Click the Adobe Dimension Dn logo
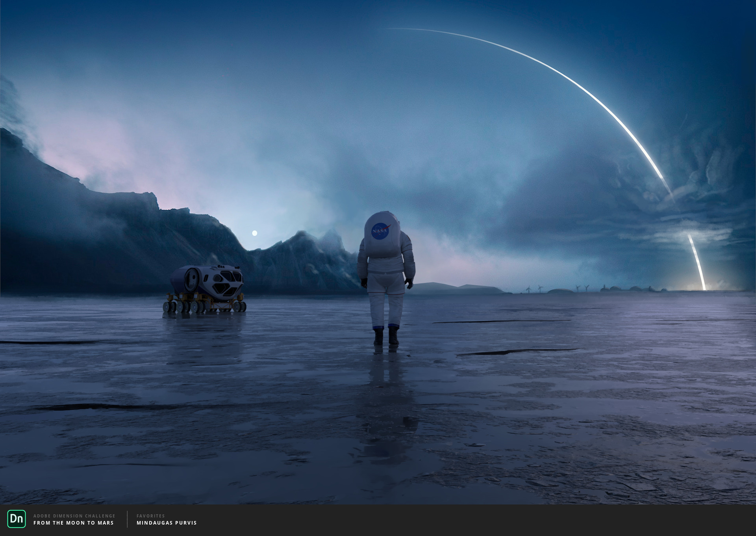Viewport: 756px width, 536px height. coord(17,519)
